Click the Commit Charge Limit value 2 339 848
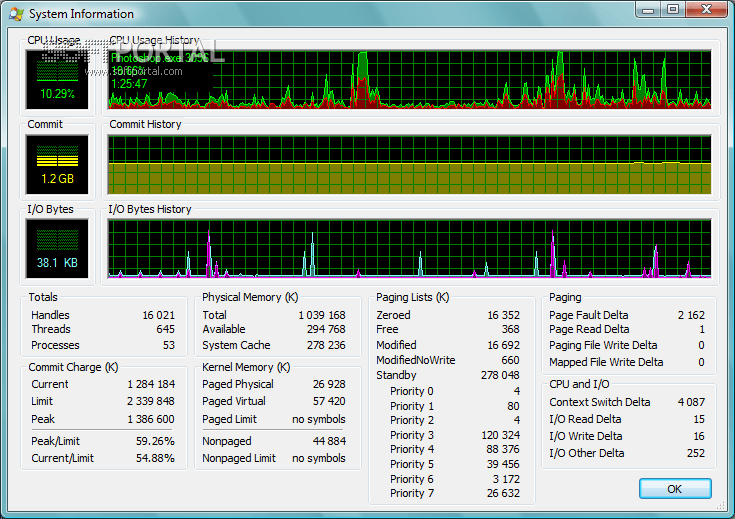This screenshot has width=735, height=519. click(x=151, y=401)
